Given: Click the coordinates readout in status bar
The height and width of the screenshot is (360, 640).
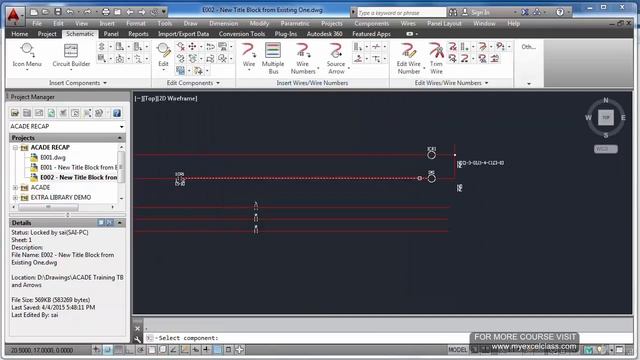Looking at the screenshot, I should tap(42, 350).
